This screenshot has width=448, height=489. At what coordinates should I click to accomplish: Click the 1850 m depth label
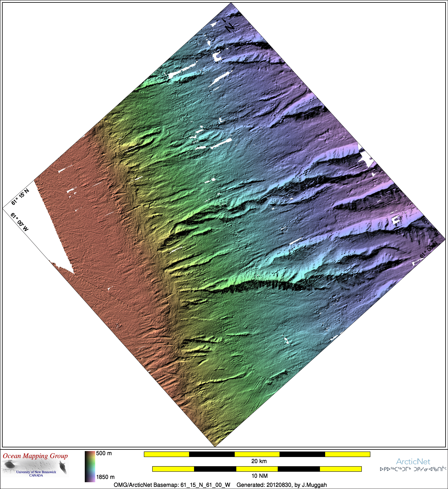pos(105,477)
